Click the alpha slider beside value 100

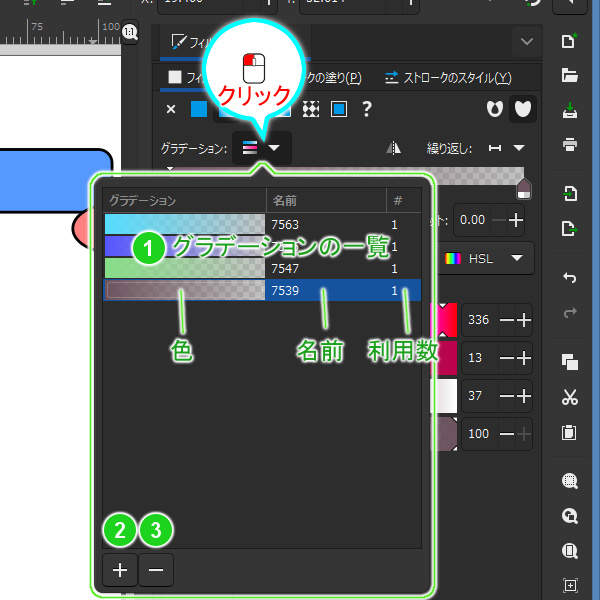pyautogui.click(x=445, y=434)
